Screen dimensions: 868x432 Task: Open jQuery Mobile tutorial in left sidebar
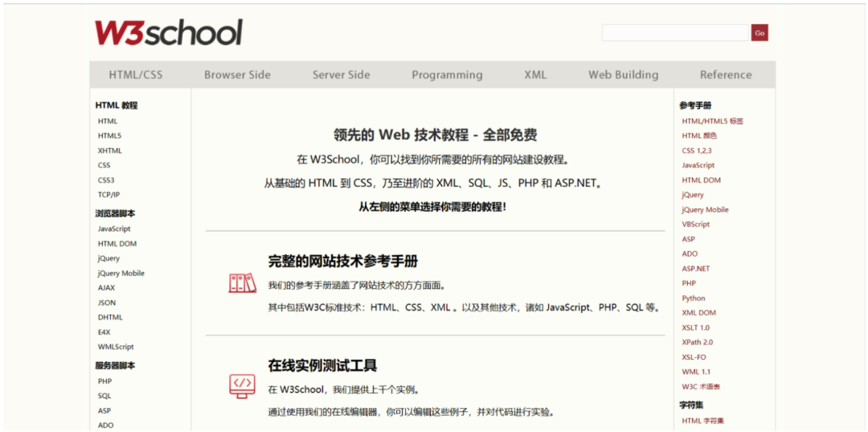[121, 273]
